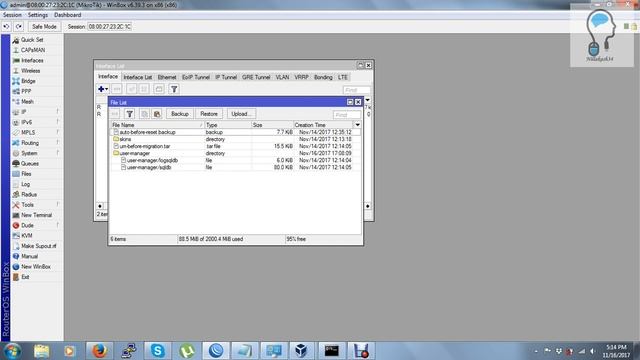The width and height of the screenshot is (640, 360).
Task: Select the skins directory row
Action: click(x=235, y=139)
